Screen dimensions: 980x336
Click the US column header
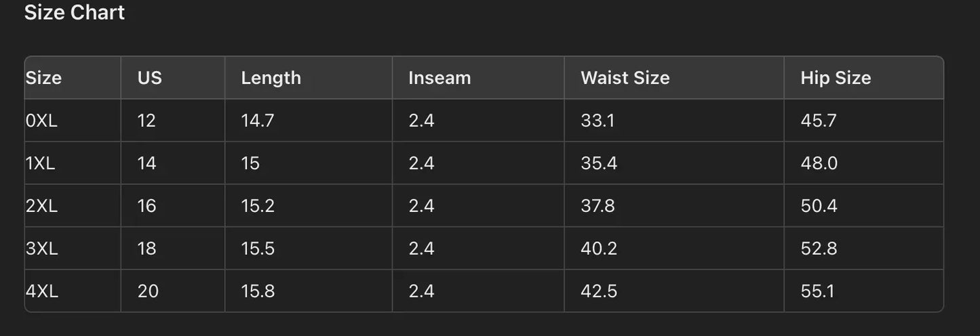(x=150, y=78)
